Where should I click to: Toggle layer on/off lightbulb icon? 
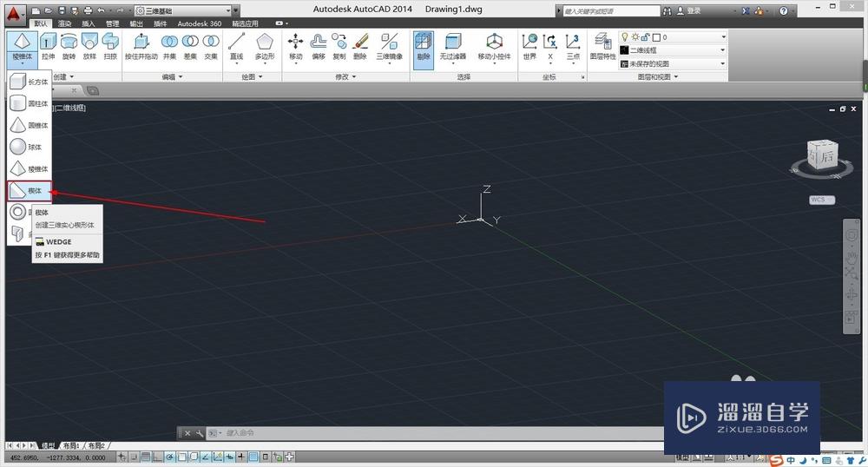point(625,37)
